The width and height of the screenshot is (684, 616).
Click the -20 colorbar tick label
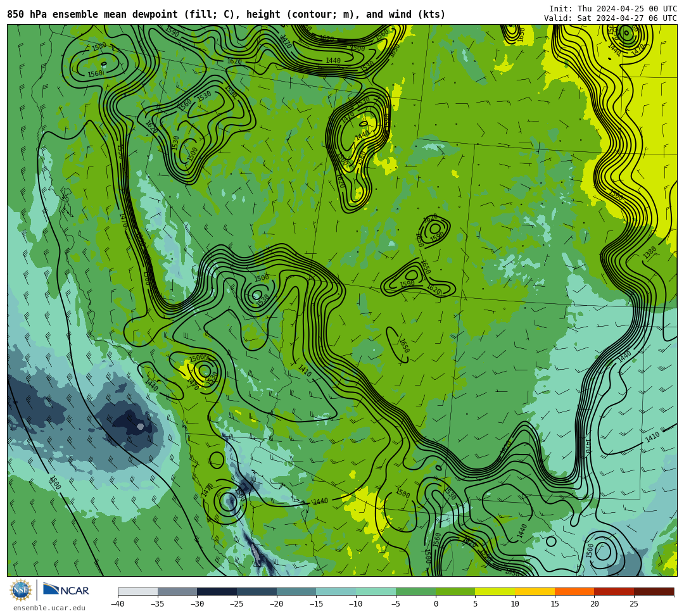[277, 604]
